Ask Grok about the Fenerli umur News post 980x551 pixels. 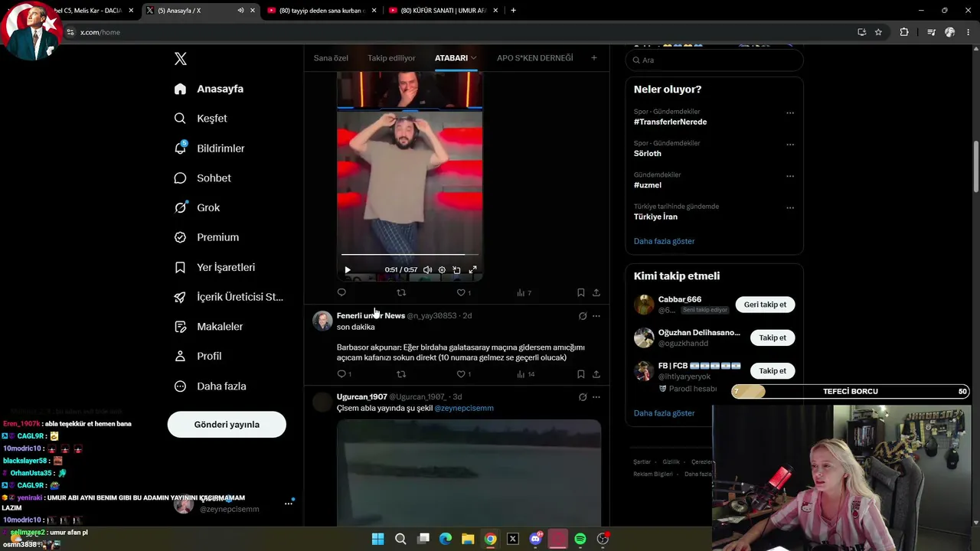[x=583, y=316]
